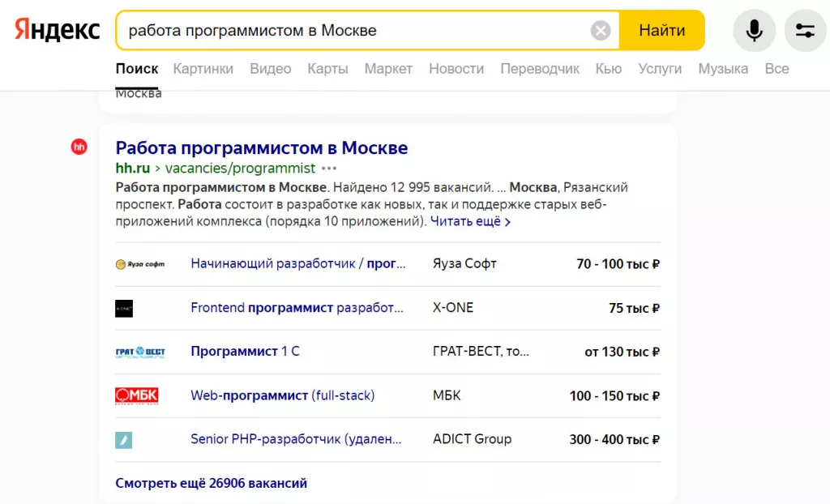Open search settings filter icon
This screenshot has width=830, height=504.
point(805,31)
